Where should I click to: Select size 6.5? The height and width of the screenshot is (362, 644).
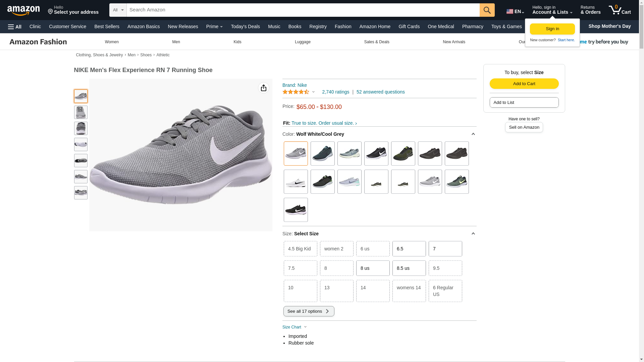tap(409, 249)
